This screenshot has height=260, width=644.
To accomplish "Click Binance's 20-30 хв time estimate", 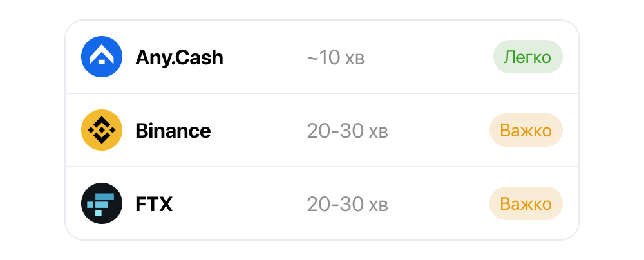I will click(348, 131).
